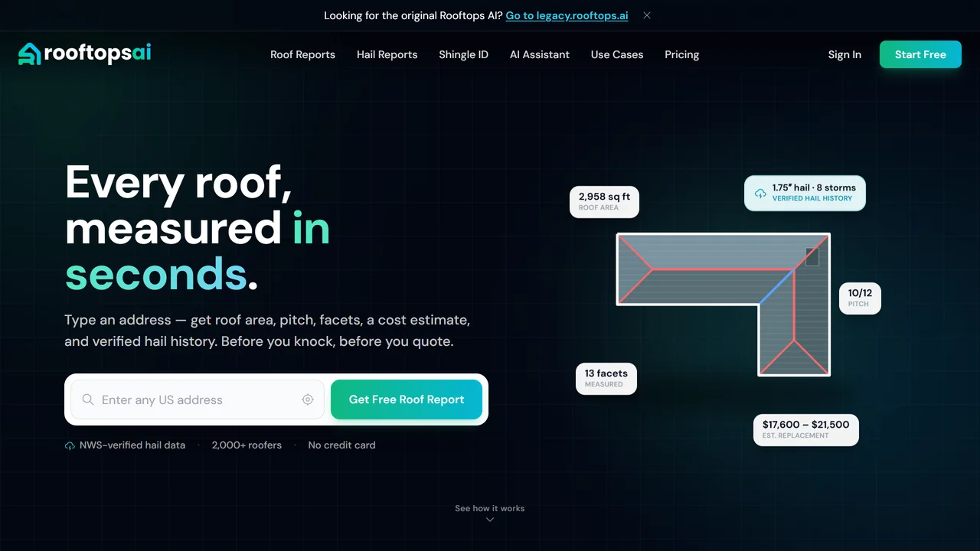
Task: Click the 10/12 Pitch badge
Action: pyautogui.click(x=860, y=298)
